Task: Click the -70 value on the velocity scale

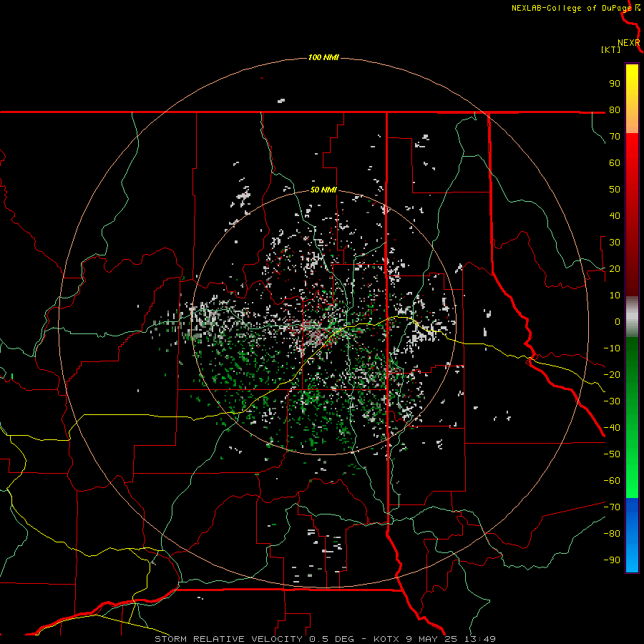Action: [x=612, y=507]
